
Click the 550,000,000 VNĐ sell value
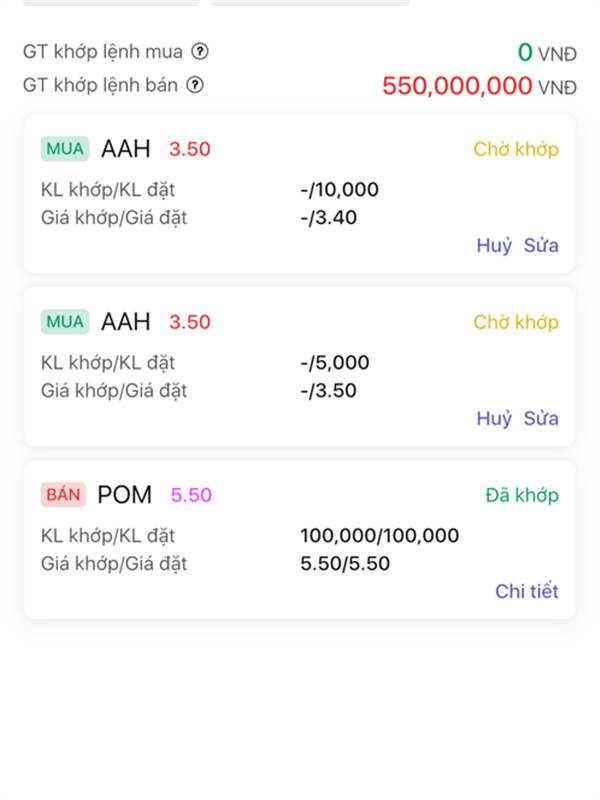pyautogui.click(x=479, y=86)
